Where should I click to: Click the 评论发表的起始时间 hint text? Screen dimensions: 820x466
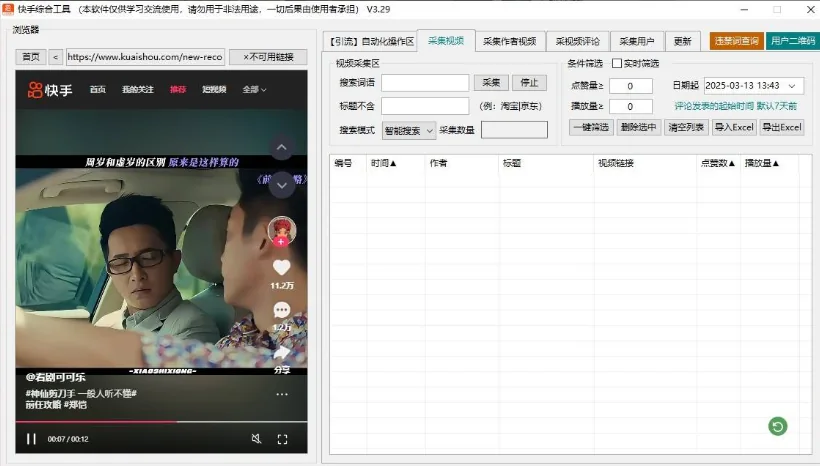[735, 106]
